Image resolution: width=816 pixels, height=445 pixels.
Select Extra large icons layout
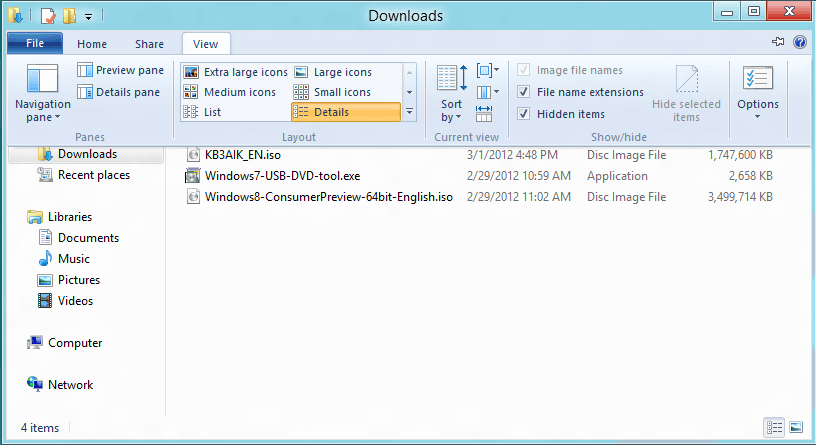point(236,72)
